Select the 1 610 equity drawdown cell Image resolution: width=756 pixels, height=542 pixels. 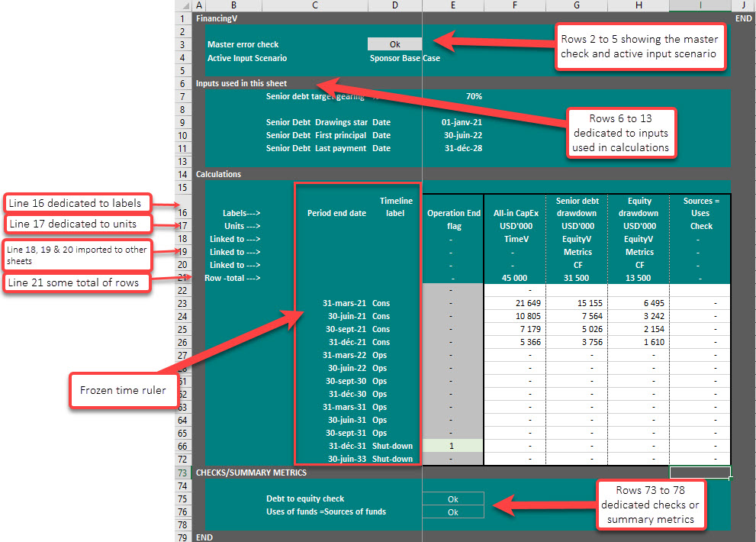click(639, 343)
